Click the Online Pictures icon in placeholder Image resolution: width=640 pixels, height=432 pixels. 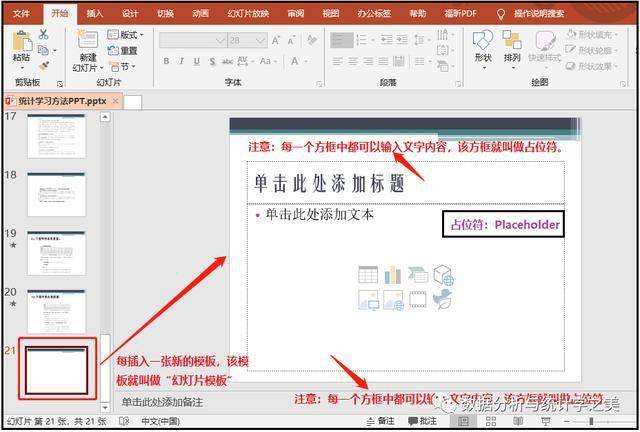[x=393, y=300]
